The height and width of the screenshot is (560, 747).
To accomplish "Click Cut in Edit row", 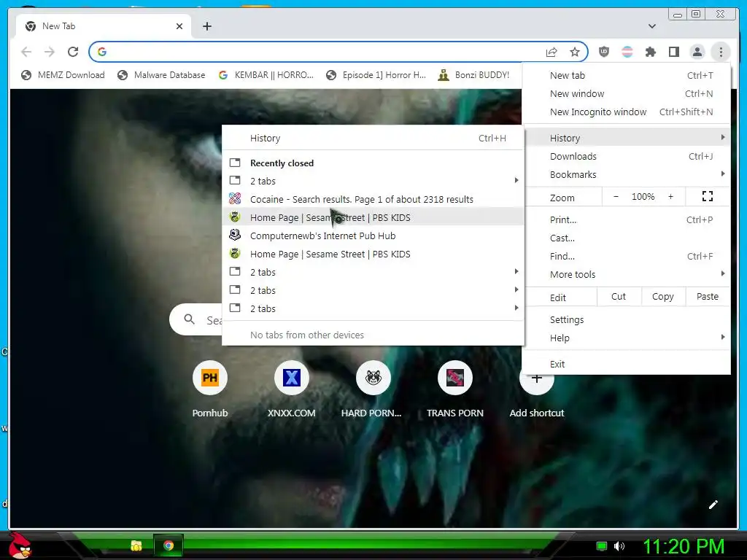I will click(x=619, y=297).
